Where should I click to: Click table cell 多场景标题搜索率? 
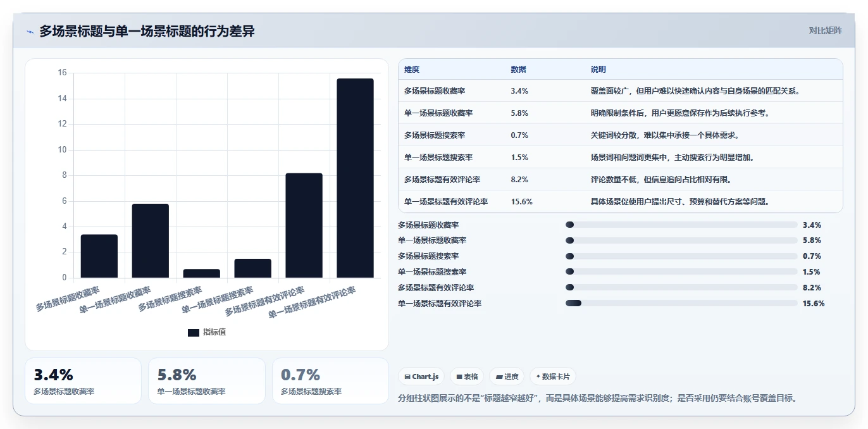pyautogui.click(x=435, y=135)
